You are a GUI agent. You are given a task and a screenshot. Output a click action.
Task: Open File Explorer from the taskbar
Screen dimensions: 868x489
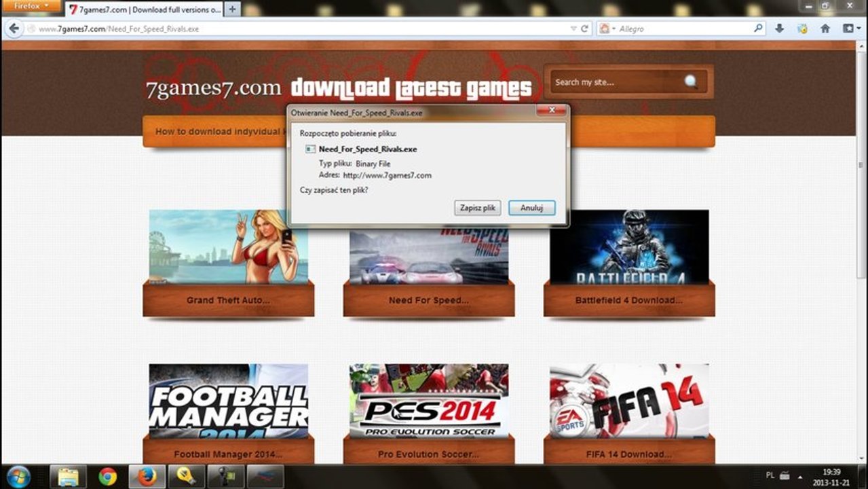click(x=68, y=477)
